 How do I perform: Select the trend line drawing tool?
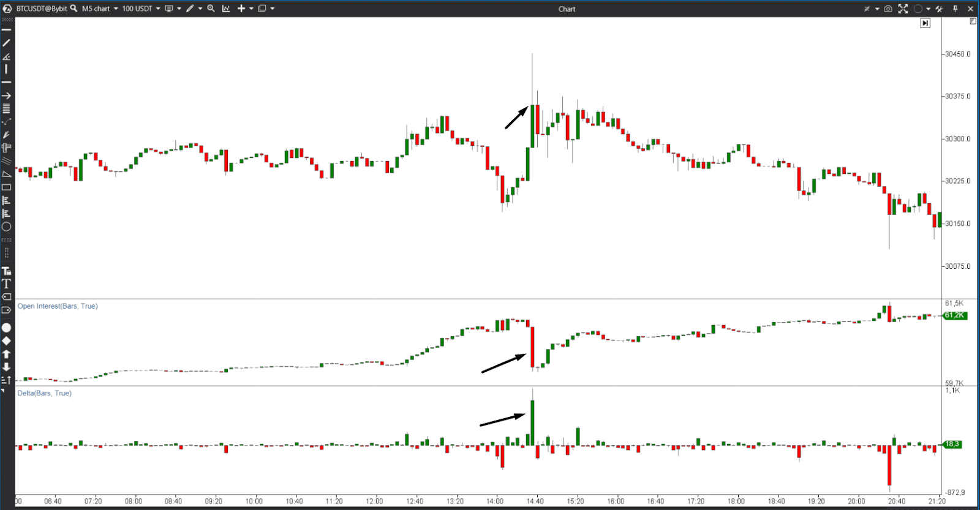[x=6, y=43]
